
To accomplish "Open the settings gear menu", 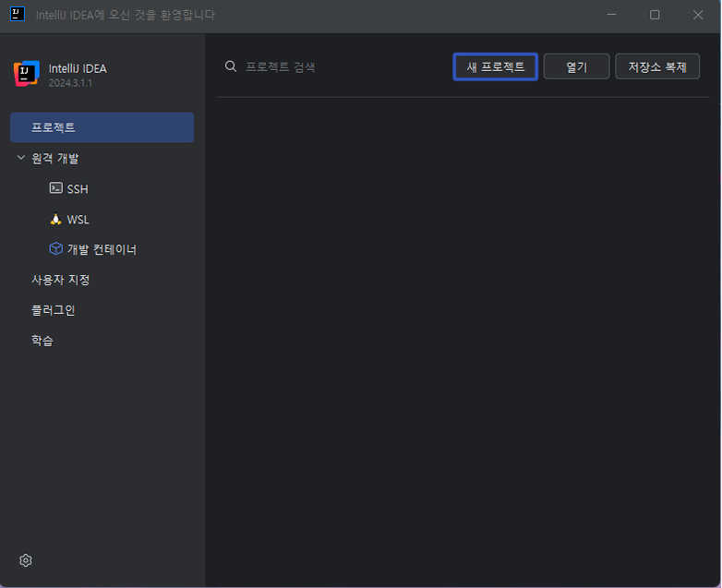I will tap(26, 560).
